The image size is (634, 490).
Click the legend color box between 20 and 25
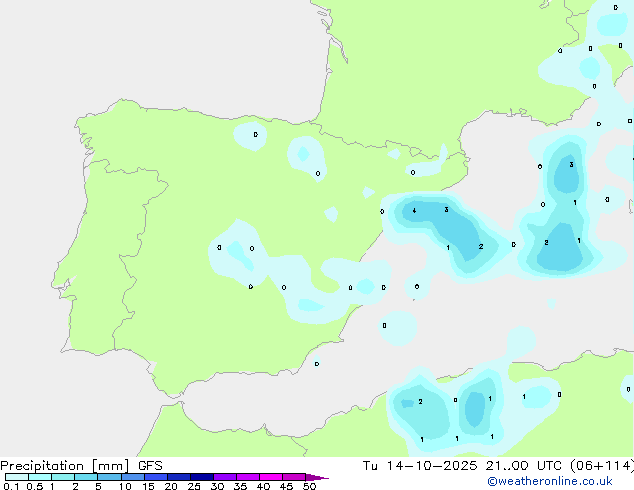[179, 477]
